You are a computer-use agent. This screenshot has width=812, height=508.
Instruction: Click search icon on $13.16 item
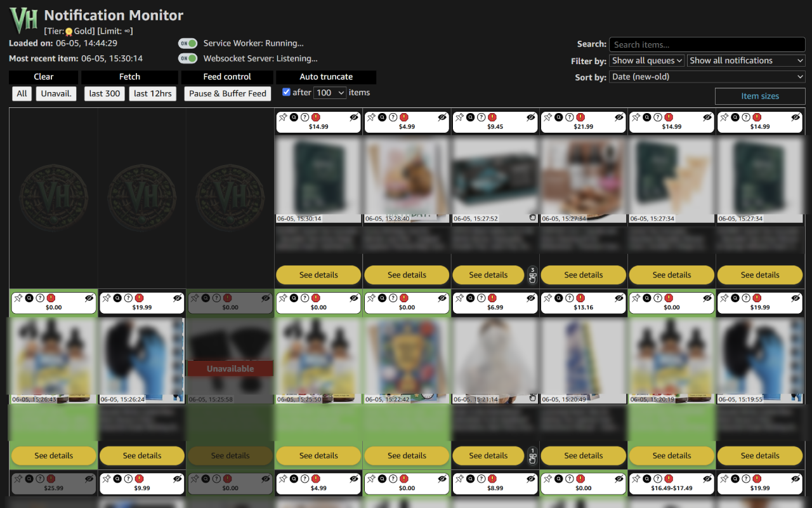[559, 298]
